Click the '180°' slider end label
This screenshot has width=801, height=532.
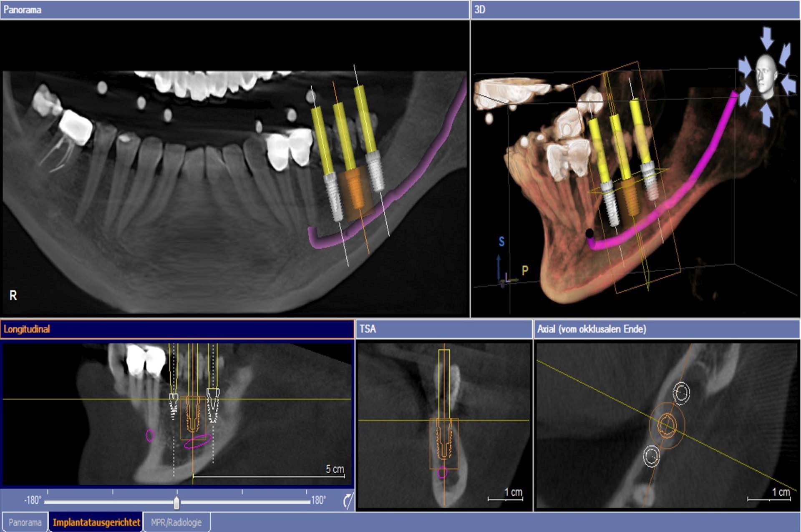[x=318, y=500]
